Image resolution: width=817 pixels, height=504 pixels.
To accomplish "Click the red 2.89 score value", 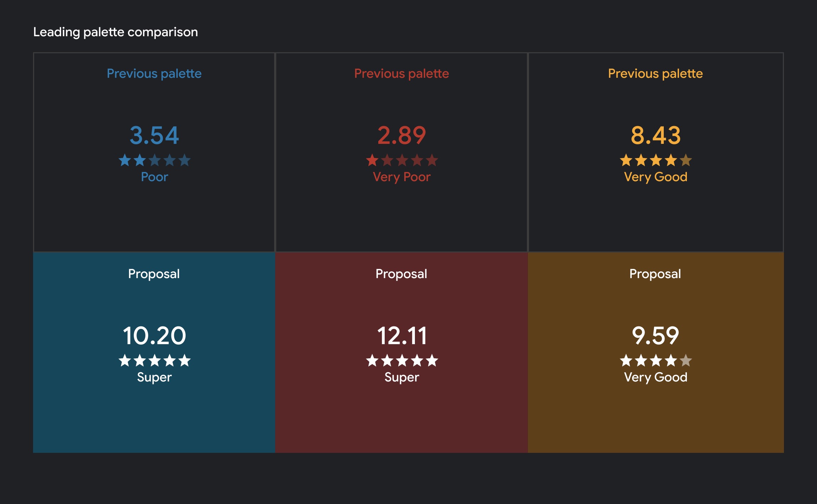I will coord(402,136).
